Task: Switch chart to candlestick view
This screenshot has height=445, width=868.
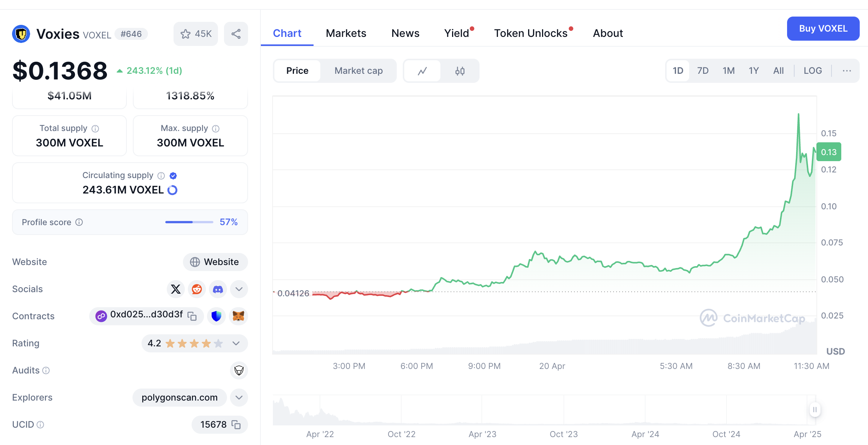Action: point(460,70)
